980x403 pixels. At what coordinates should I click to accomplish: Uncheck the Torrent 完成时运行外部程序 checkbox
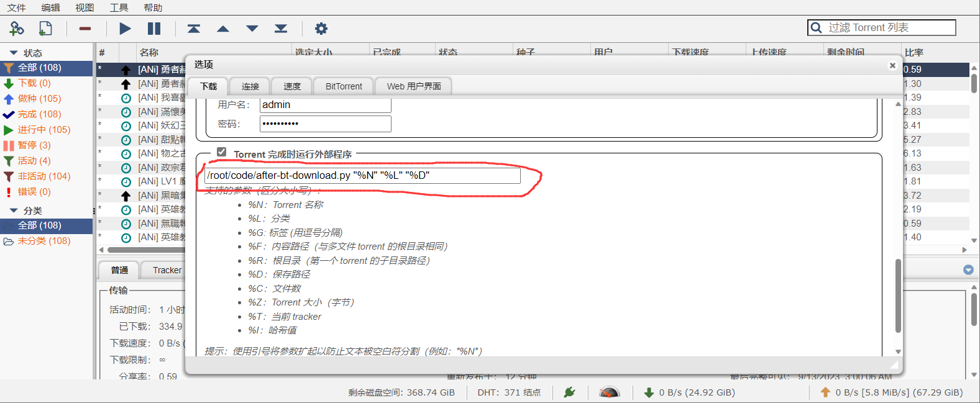tap(222, 152)
